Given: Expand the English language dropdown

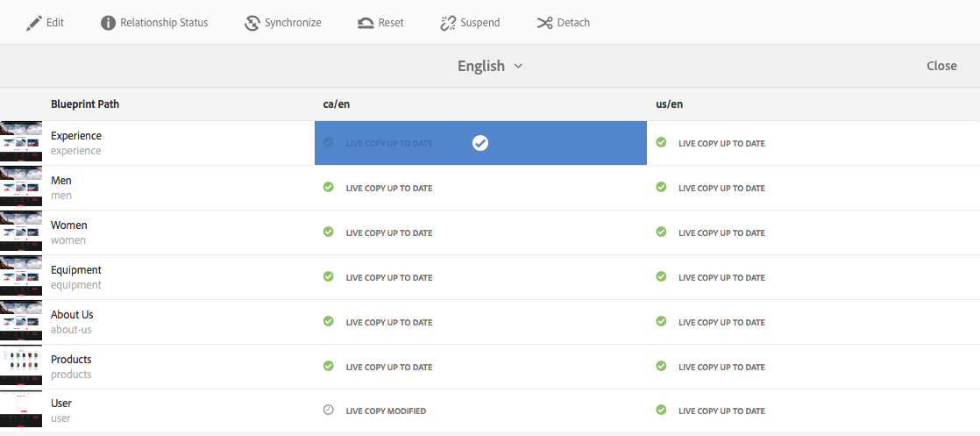Looking at the screenshot, I should tap(490, 66).
